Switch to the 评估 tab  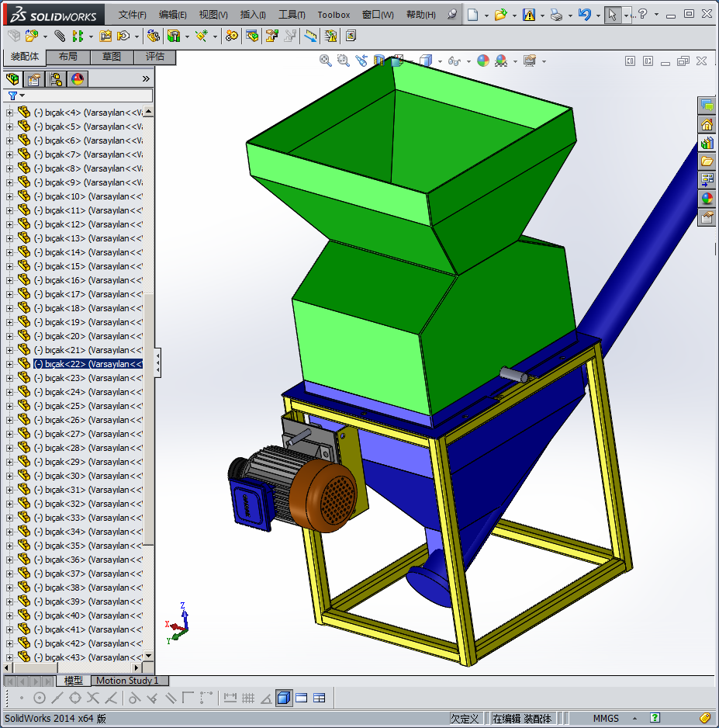[155, 57]
